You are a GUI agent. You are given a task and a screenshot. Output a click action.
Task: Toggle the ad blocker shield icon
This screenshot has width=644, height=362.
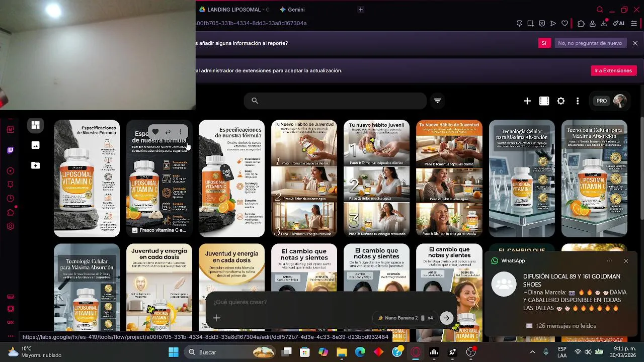pyautogui.click(x=542, y=23)
